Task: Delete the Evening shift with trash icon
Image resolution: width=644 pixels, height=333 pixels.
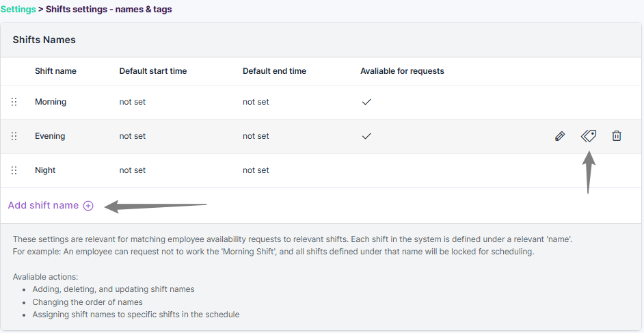Action: [617, 136]
